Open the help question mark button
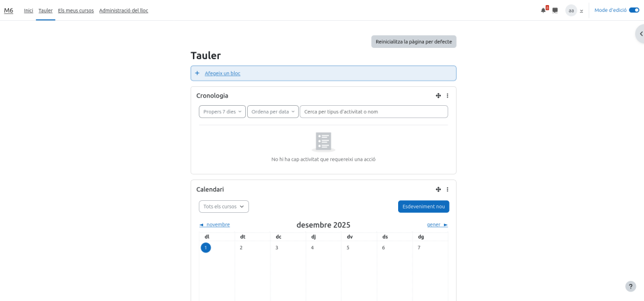The image size is (644, 301). click(x=631, y=286)
